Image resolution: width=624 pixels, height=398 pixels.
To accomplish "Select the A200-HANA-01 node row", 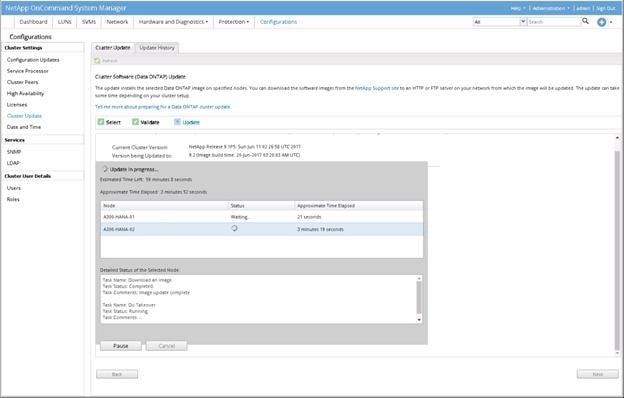I will tap(262, 217).
